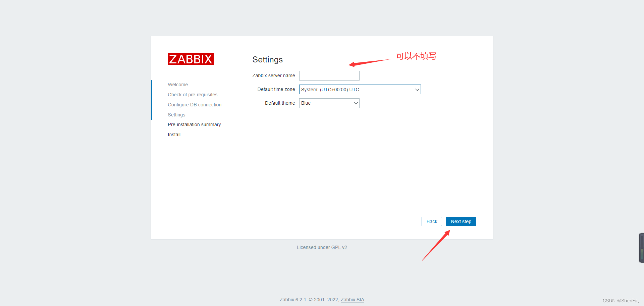This screenshot has height=306, width=644.
Task: Click the side widget at right edge
Action: 641,248
